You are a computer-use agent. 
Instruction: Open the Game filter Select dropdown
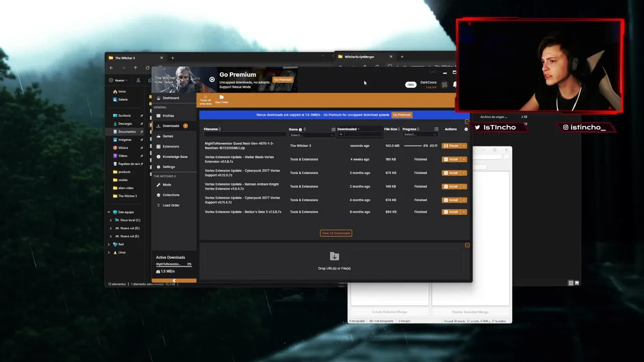pyautogui.click(x=311, y=135)
